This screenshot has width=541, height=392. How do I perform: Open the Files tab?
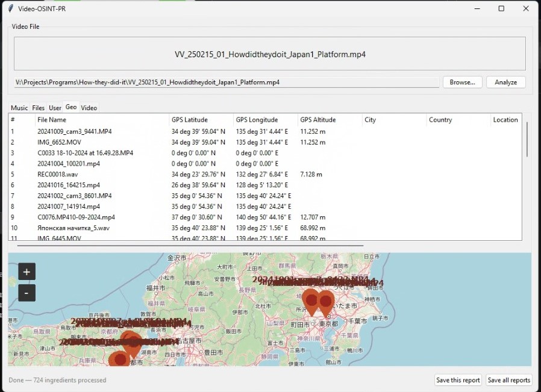pyautogui.click(x=38, y=107)
